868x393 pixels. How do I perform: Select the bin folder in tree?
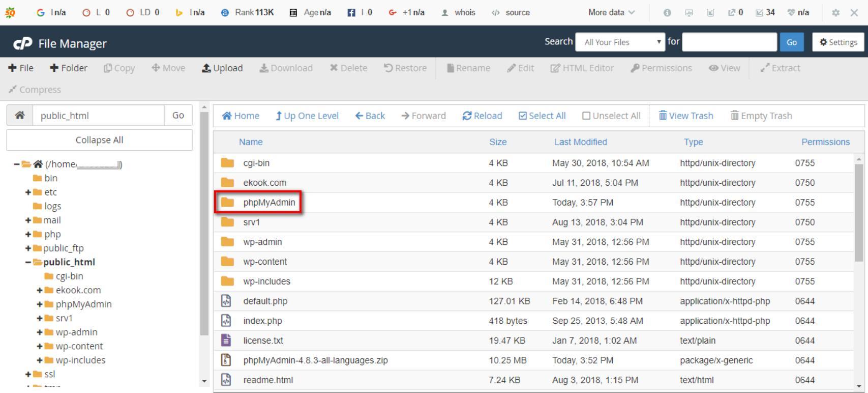[x=45, y=178]
